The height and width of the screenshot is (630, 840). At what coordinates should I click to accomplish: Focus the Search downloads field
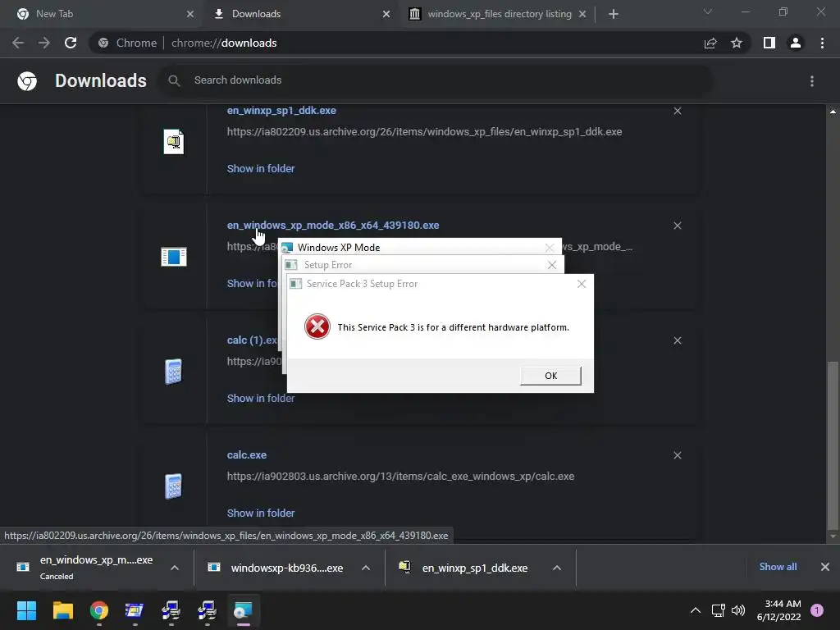point(435,80)
